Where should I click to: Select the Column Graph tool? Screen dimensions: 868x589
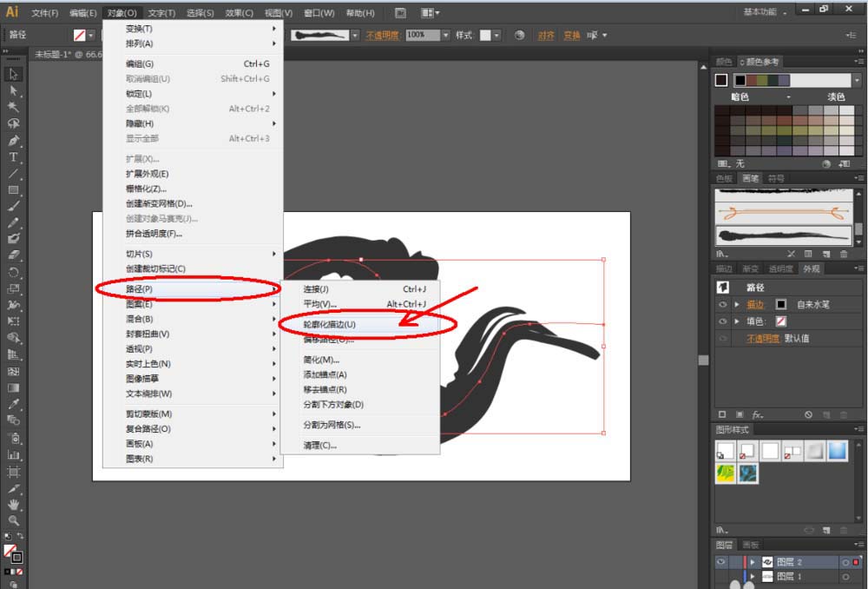pos(14,455)
